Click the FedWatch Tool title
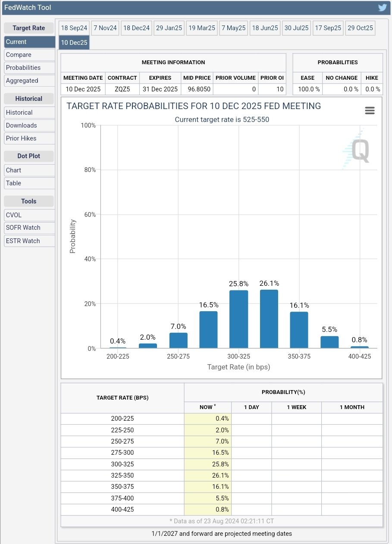 [28, 8]
